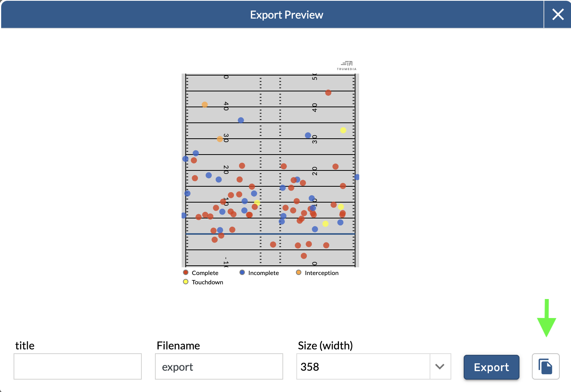Click the Export Preview header title

[x=286, y=15]
